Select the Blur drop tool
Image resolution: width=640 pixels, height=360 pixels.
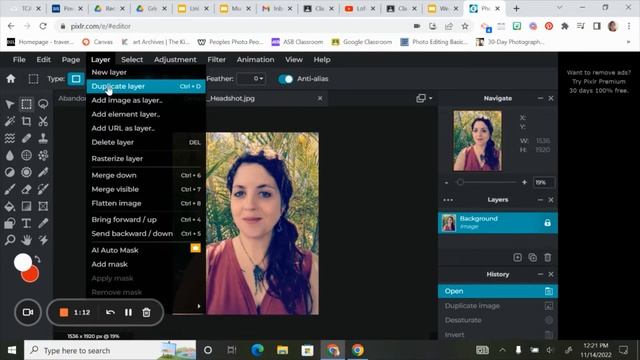[x=10, y=155]
